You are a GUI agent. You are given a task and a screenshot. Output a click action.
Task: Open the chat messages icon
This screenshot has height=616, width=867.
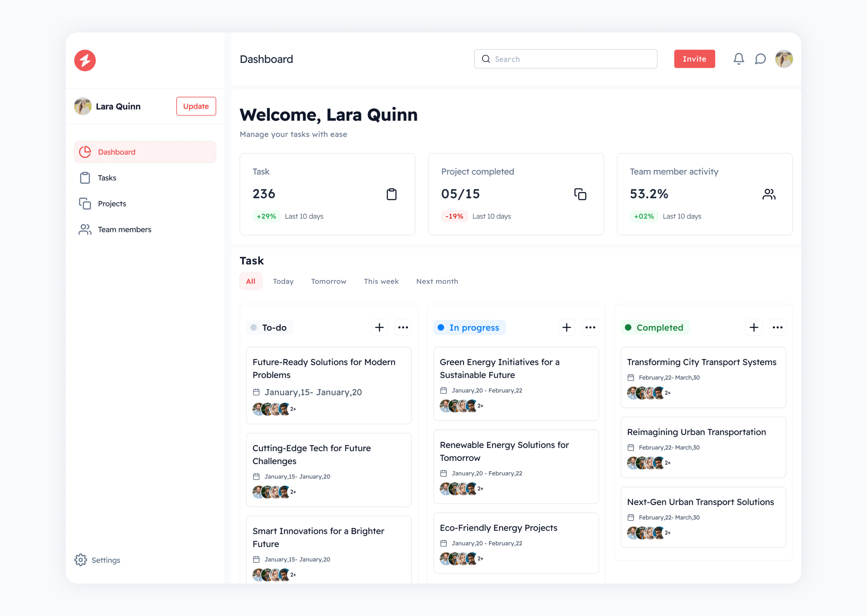point(760,59)
